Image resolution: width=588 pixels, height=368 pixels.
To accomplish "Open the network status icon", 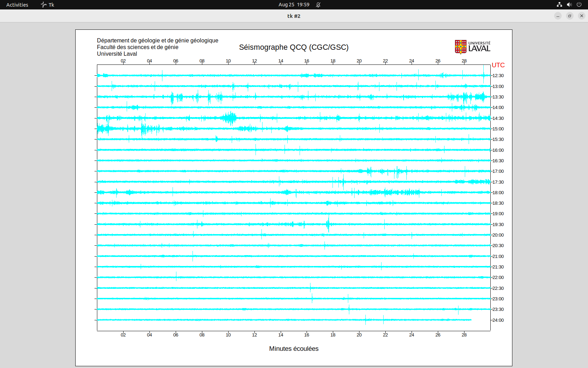I will [559, 5].
